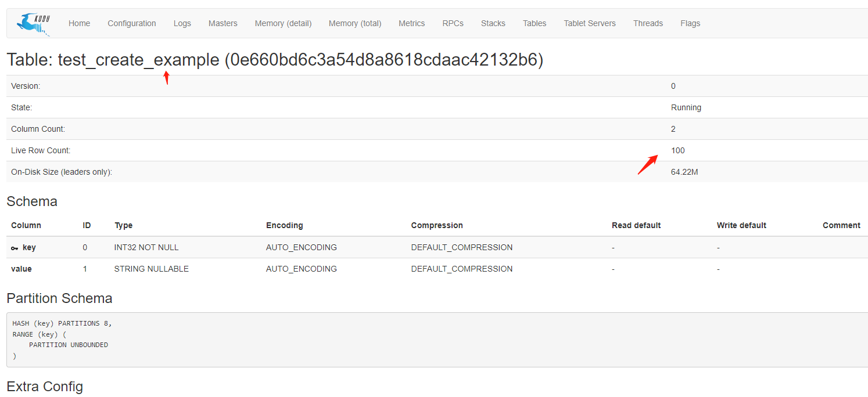Open the Logs tab

pyautogui.click(x=182, y=24)
